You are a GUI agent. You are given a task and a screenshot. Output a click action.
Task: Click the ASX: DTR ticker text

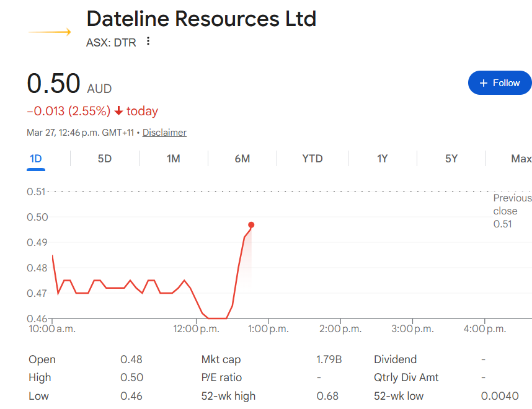[x=111, y=43]
